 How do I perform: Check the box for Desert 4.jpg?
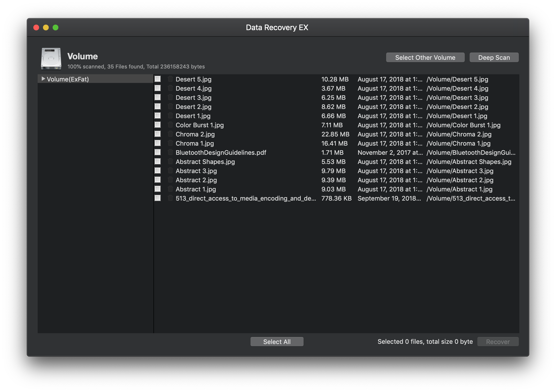coord(158,88)
